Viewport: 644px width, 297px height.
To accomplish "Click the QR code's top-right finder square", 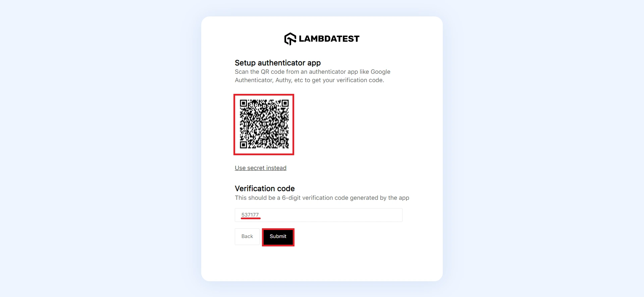I will [285, 104].
